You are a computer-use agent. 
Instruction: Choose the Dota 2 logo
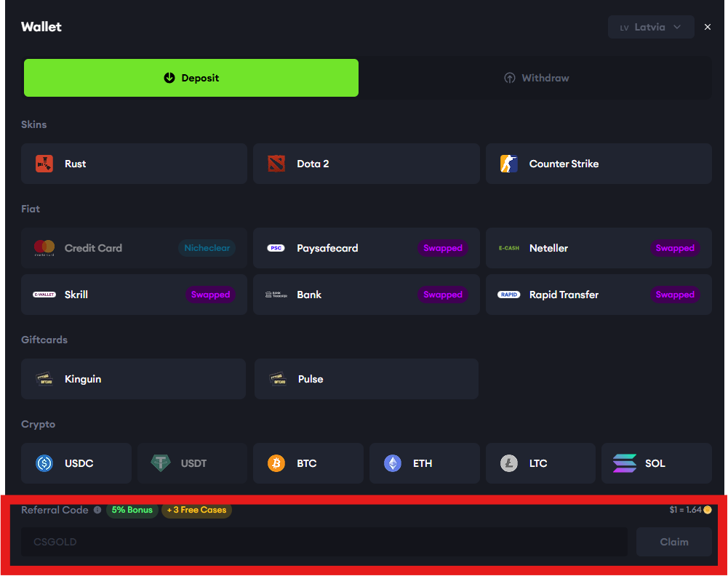(x=276, y=164)
